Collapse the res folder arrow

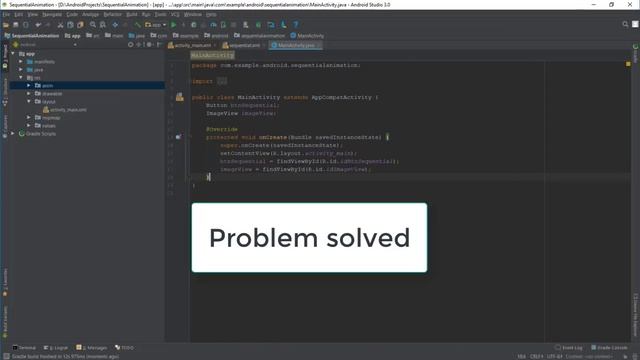click(21, 78)
